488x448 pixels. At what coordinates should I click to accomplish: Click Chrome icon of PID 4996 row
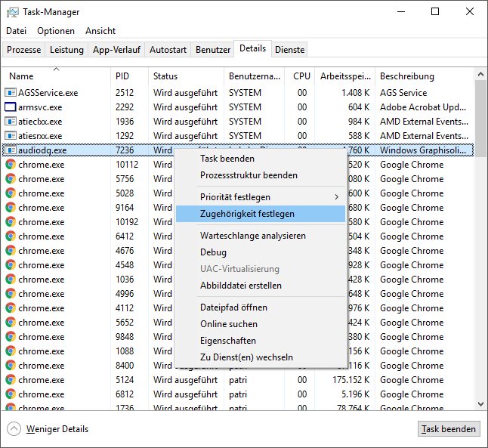11,293
